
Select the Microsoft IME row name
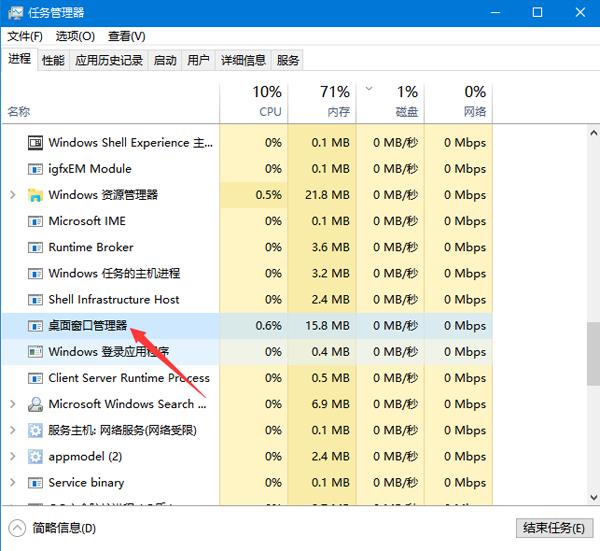[x=87, y=222]
